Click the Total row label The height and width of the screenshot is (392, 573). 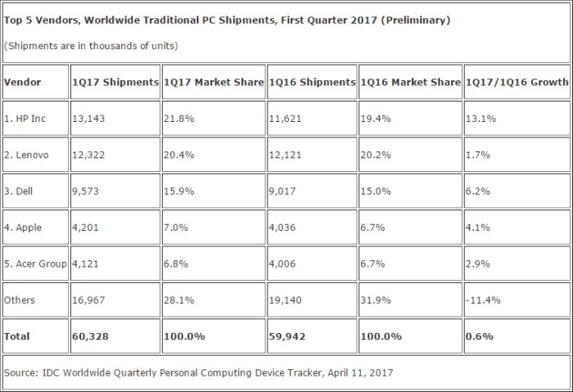point(35,336)
